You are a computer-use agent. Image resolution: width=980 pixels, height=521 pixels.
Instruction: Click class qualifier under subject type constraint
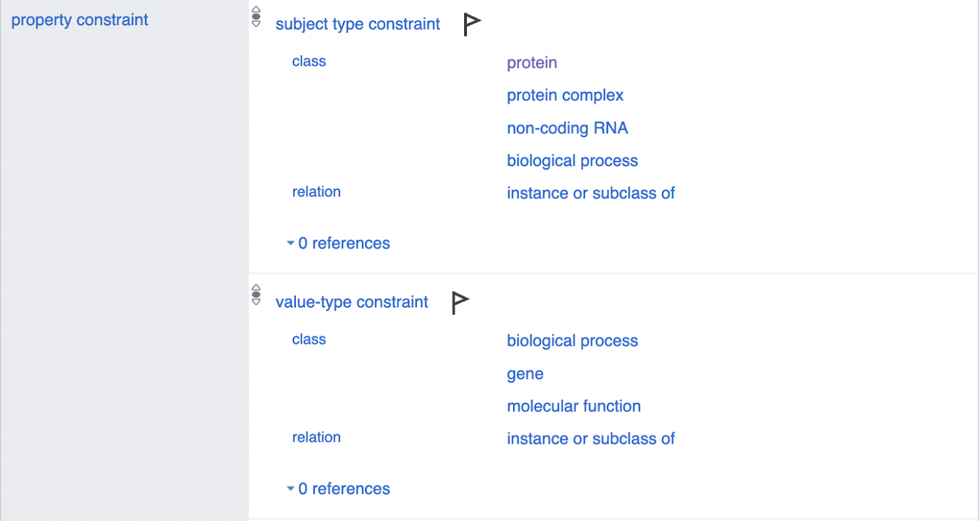tap(309, 62)
